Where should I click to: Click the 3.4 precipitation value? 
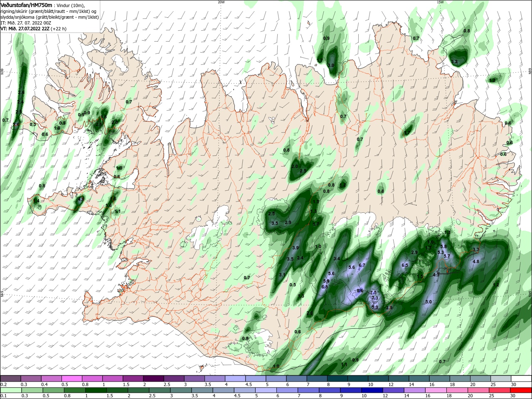[x=337, y=259]
